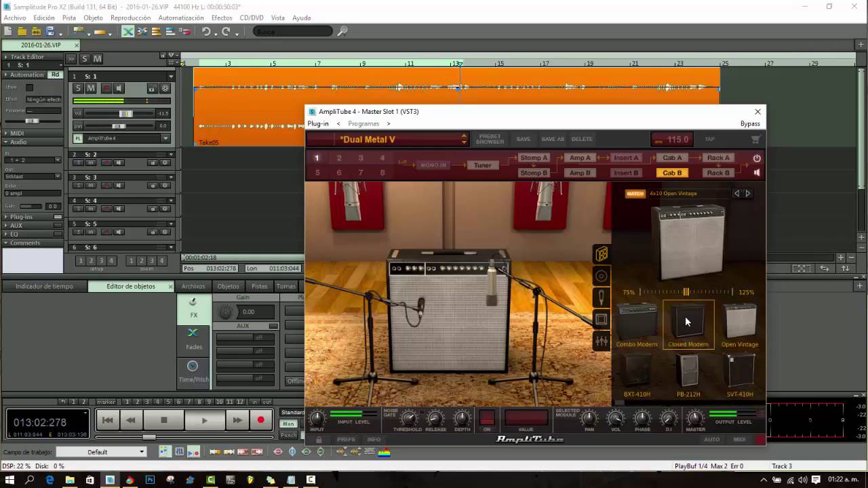
Task: Click the Redo arrow icon
Action: pyautogui.click(x=226, y=31)
